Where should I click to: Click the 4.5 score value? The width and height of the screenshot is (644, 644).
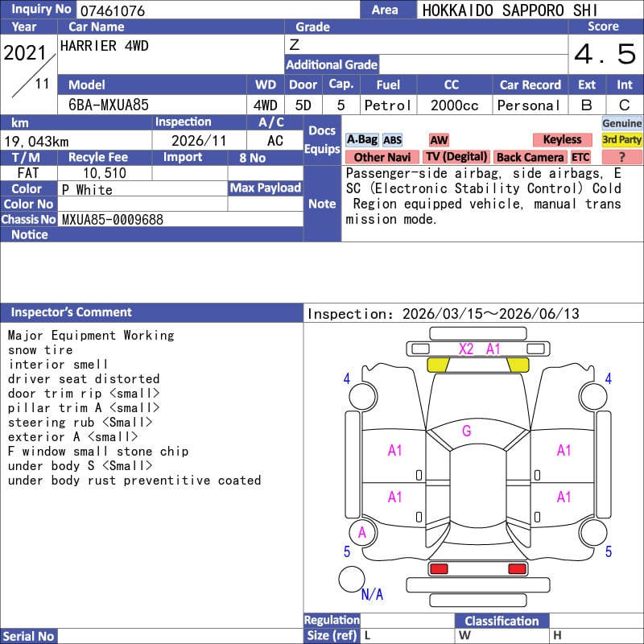point(605,55)
